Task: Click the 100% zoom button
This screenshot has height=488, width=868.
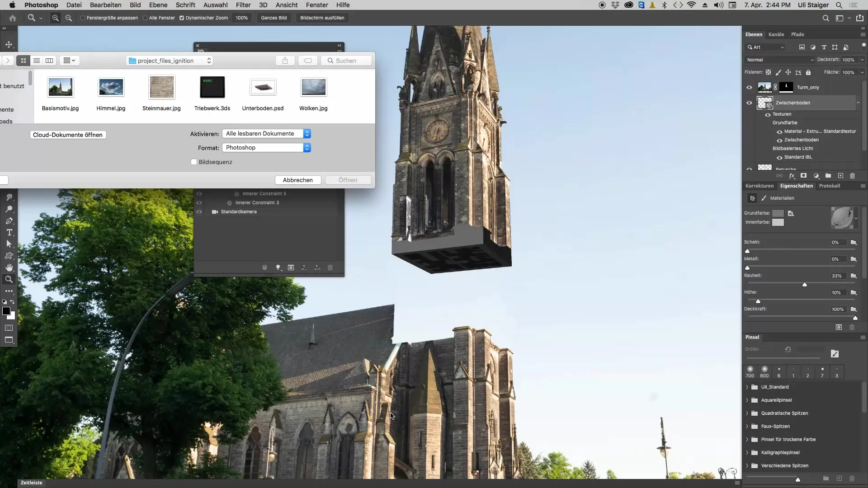Action: [x=242, y=18]
